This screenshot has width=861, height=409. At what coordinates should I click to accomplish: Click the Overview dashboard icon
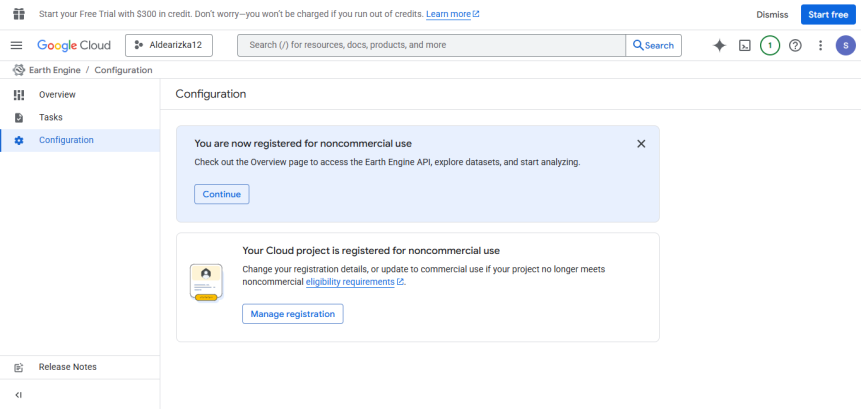point(19,95)
